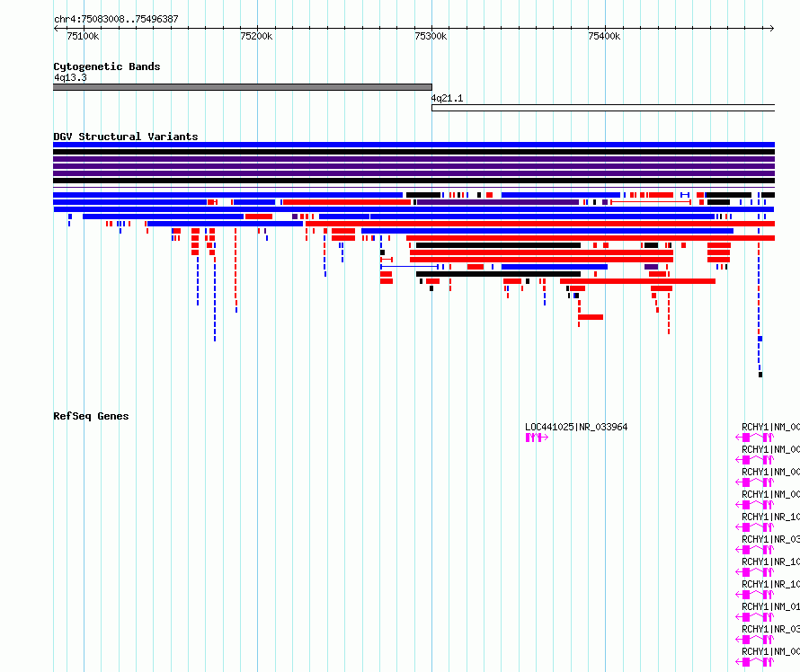Viewport: 800px width, 672px height.
Task: Click the 4q21.1 band label
Action: pyautogui.click(x=447, y=99)
